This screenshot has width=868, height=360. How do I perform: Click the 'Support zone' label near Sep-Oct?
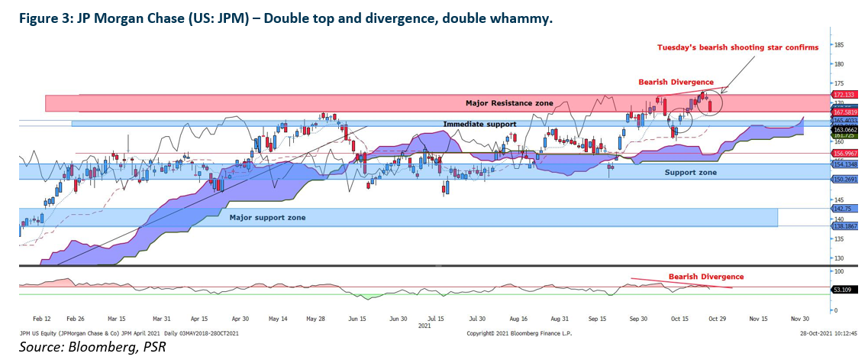[690, 172]
